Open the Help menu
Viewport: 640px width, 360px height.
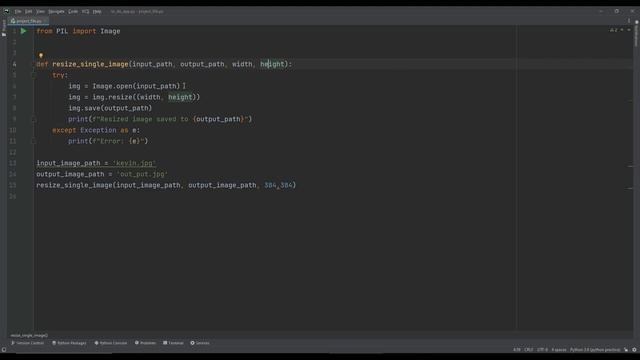[97, 11]
